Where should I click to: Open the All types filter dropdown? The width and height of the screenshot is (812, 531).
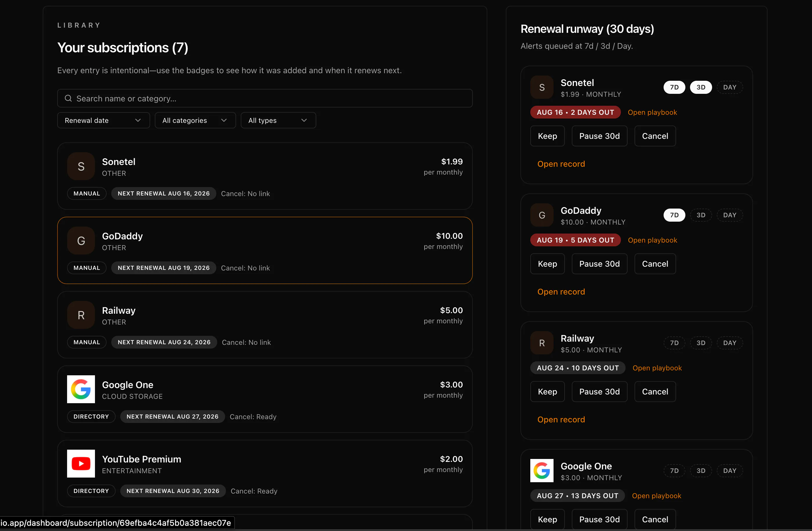[x=279, y=121]
